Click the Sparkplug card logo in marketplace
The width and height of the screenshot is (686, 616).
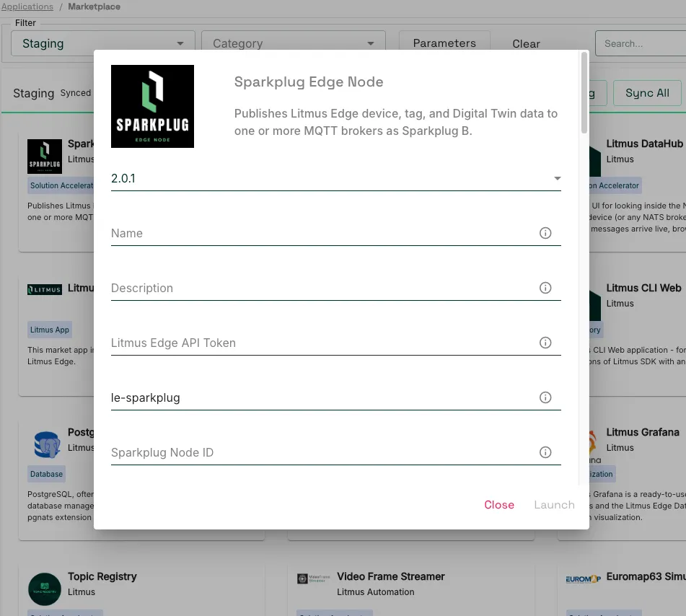[45, 157]
